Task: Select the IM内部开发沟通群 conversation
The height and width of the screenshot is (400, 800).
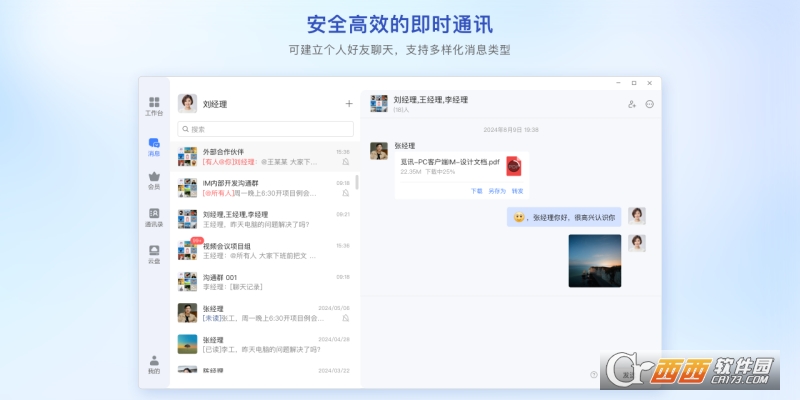Action: point(262,188)
